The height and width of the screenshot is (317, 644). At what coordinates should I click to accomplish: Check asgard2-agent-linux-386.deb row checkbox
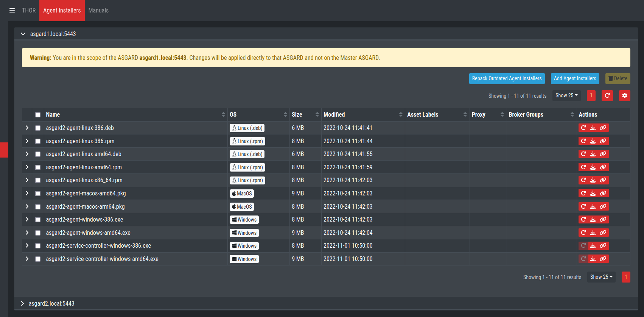38,128
